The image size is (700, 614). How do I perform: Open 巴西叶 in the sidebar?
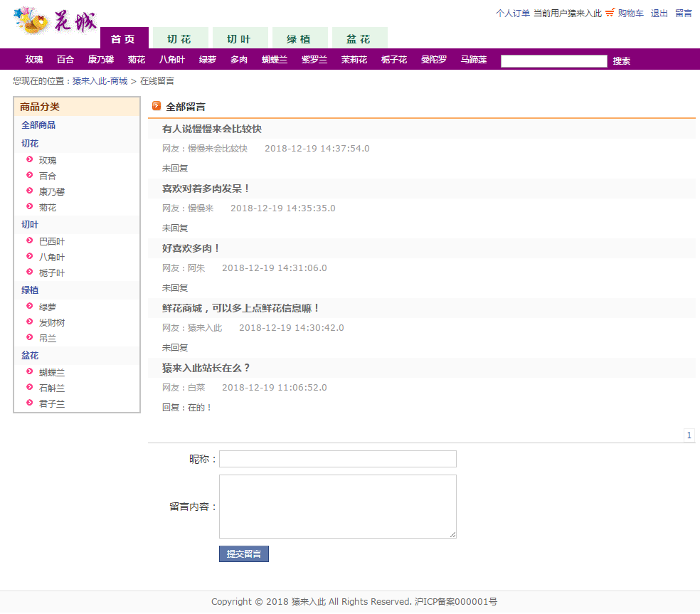52,242
